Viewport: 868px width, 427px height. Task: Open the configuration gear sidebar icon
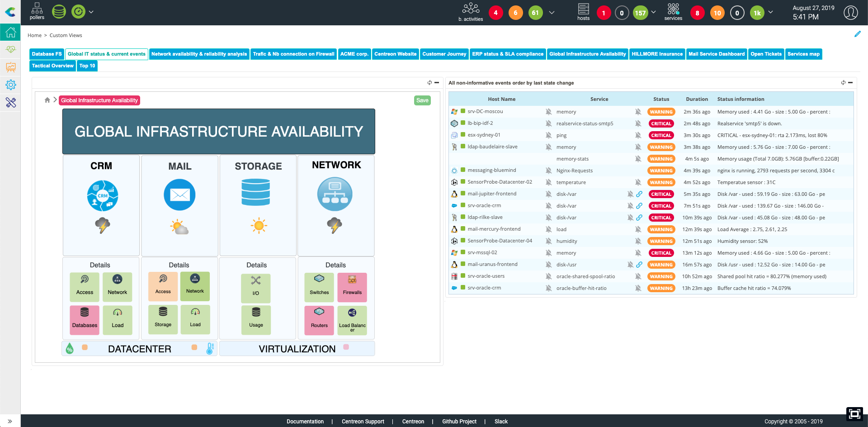tap(10, 85)
